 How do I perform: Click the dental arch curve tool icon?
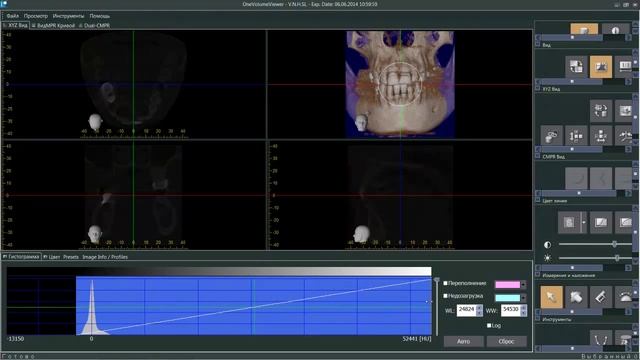point(601,338)
